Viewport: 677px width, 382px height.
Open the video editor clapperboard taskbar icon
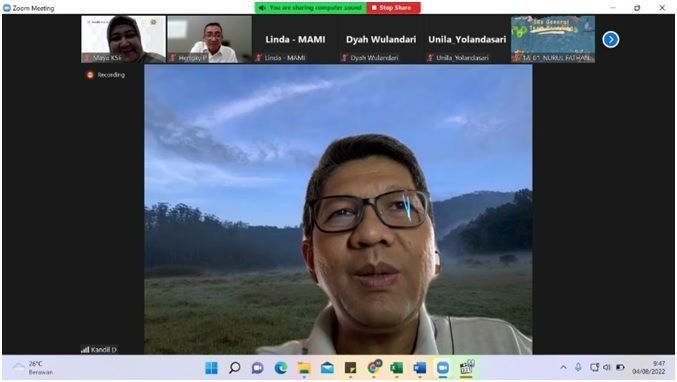tap(466, 368)
